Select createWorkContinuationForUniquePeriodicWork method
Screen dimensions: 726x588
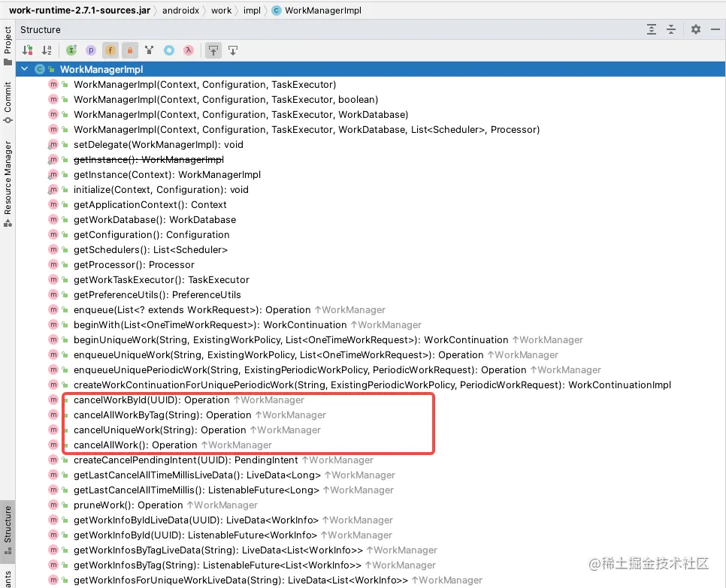tap(372, 385)
